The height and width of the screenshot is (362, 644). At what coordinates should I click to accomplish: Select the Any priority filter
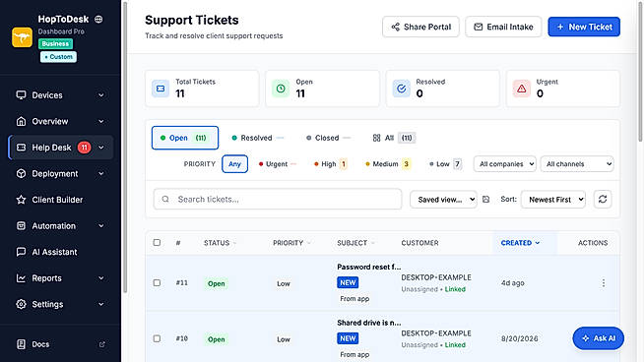click(x=234, y=164)
